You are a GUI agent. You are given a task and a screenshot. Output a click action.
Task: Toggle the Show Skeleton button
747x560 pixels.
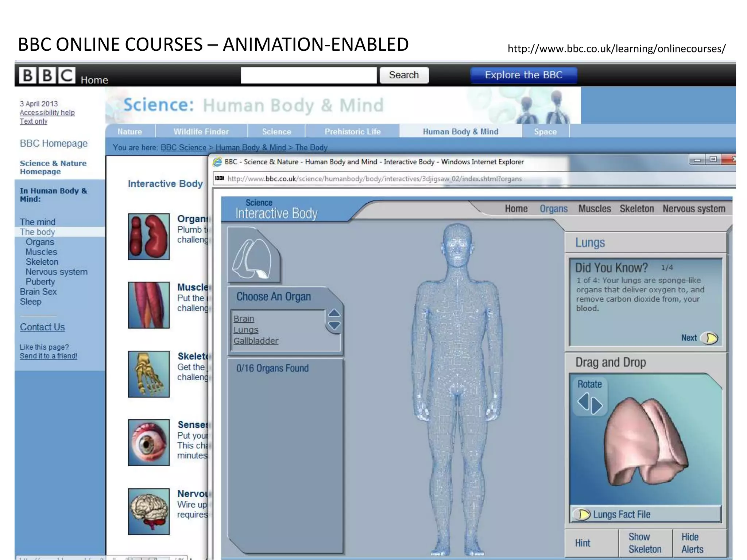point(645,543)
